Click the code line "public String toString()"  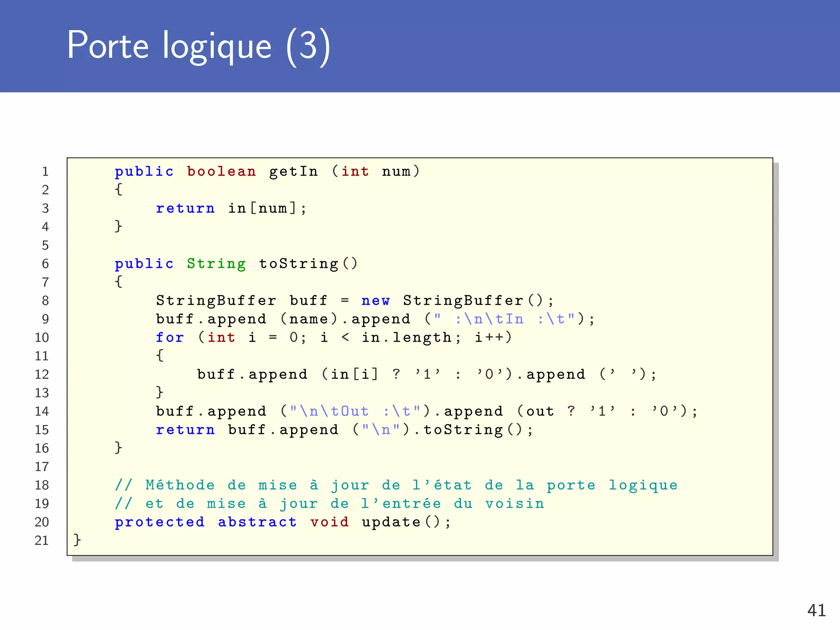click(236, 264)
